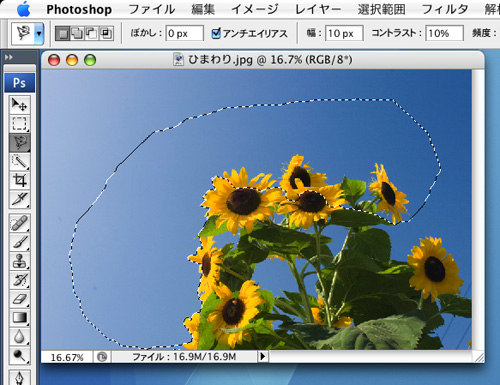
Task: Choose the Add to Selection mode button
Action: (77, 33)
